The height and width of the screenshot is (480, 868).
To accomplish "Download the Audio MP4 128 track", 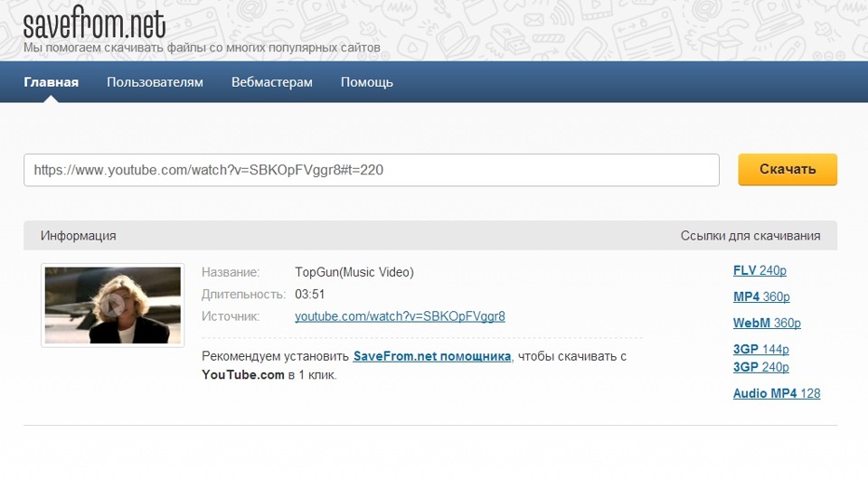I will tap(777, 393).
